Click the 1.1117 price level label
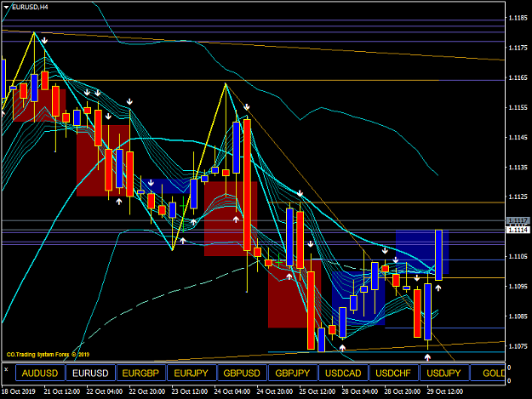This screenshot has width=532, height=399. [518, 220]
